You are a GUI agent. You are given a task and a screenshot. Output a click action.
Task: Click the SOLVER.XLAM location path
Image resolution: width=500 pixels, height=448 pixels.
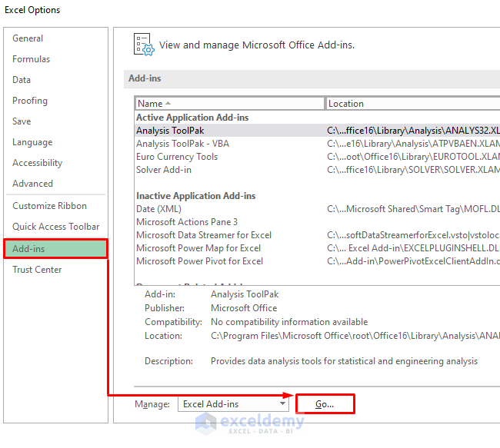click(x=413, y=170)
